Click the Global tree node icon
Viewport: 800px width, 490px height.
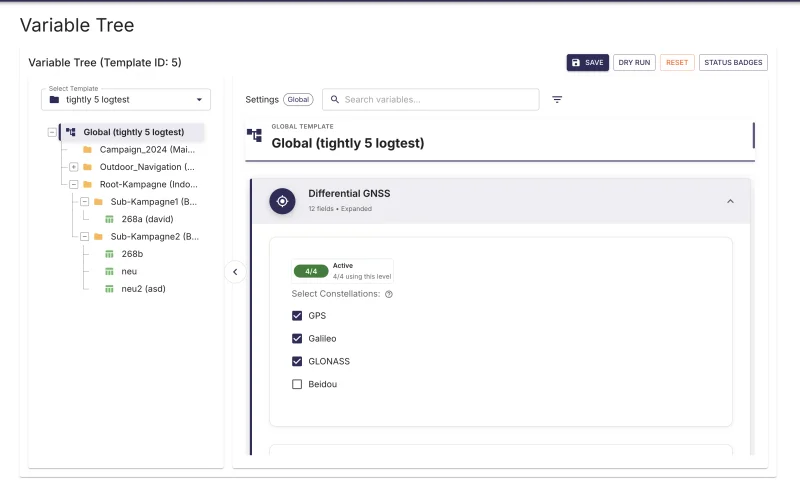tap(70, 132)
